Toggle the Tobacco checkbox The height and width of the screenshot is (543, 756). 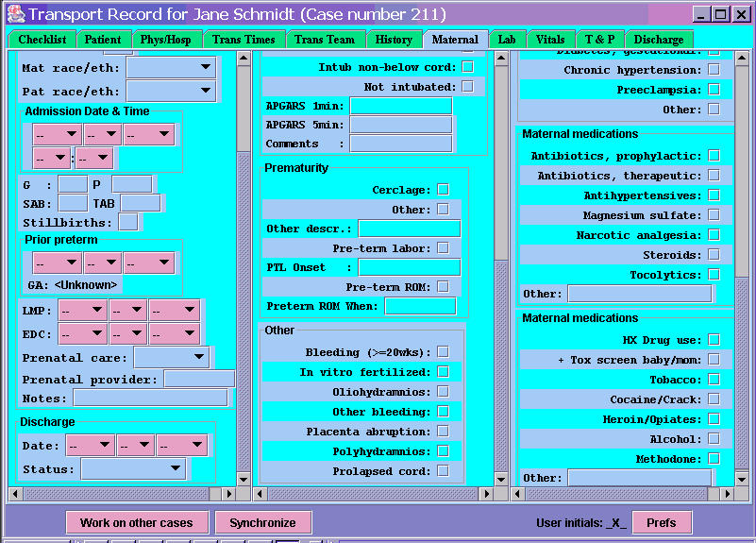click(x=714, y=380)
